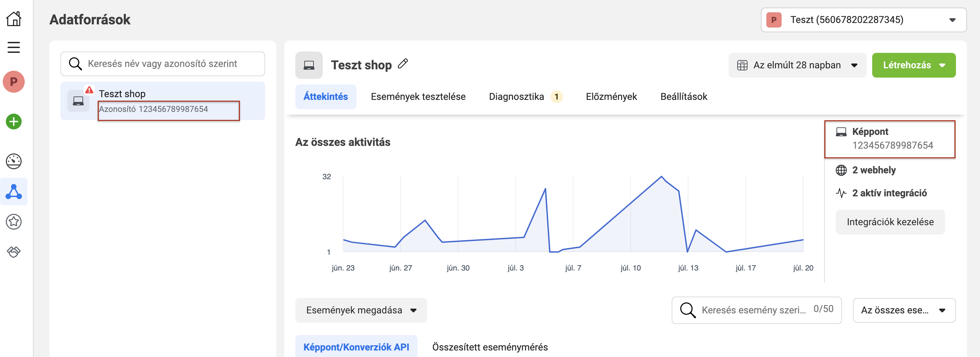Focus the Keresés név vagy azonosító field
Viewport: 980px width, 357px height.
point(162,64)
